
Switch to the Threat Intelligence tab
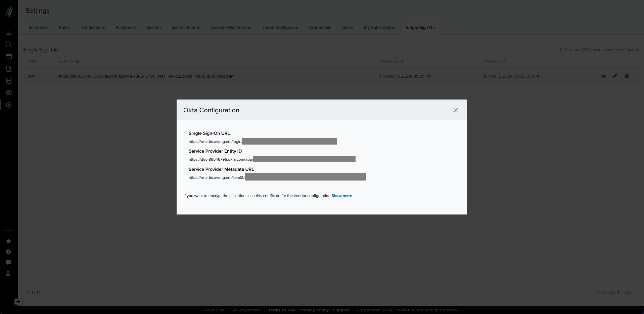[280, 28]
